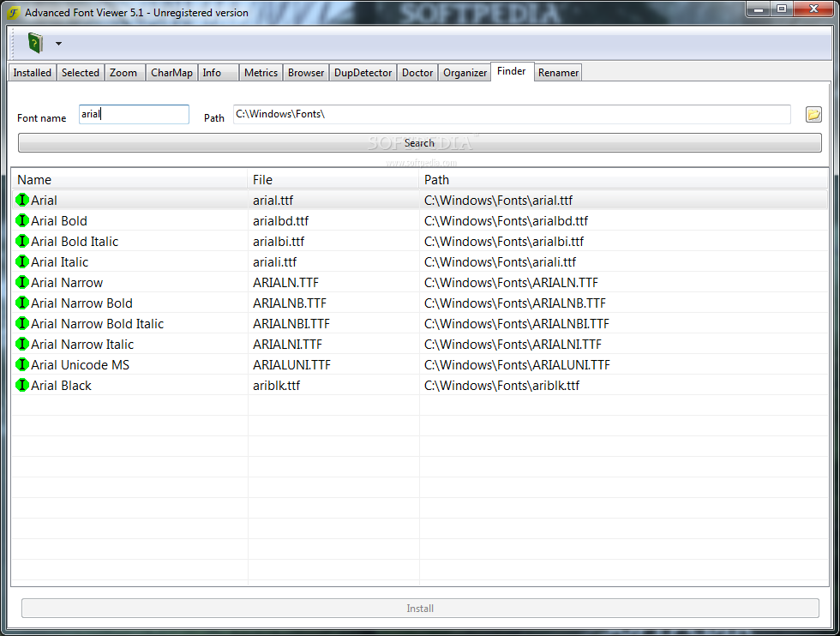Click the ARIALNB.TTF file cell
840x636 pixels.
click(x=290, y=303)
